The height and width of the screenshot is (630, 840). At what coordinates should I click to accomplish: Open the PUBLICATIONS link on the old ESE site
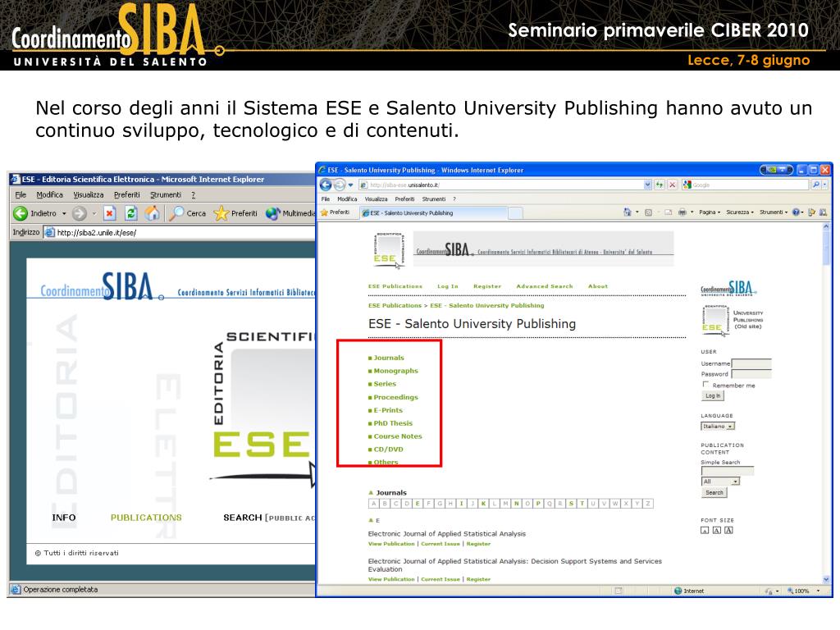(146, 518)
